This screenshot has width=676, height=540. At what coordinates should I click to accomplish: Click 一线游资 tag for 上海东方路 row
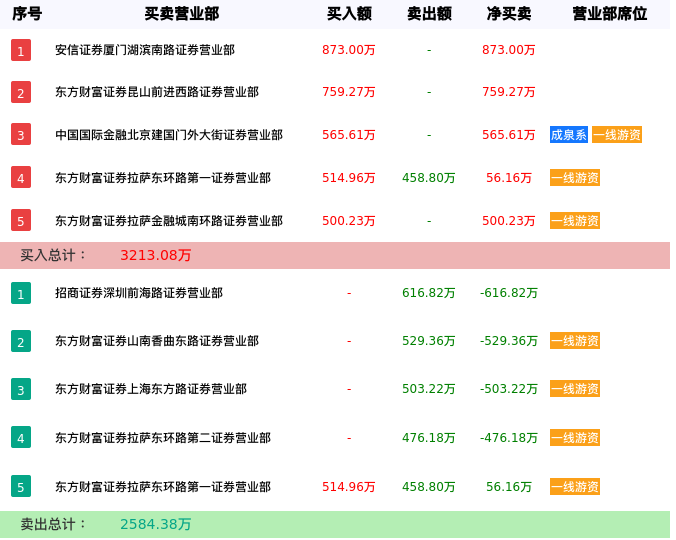click(575, 389)
